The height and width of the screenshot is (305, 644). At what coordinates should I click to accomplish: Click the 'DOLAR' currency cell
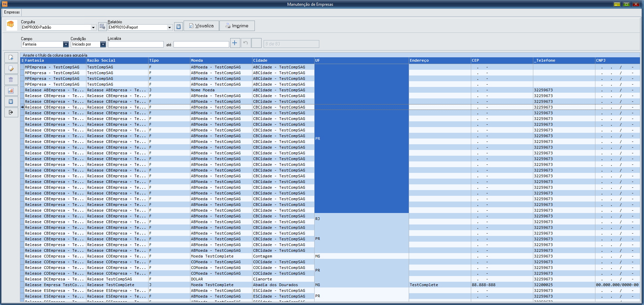(x=221, y=279)
